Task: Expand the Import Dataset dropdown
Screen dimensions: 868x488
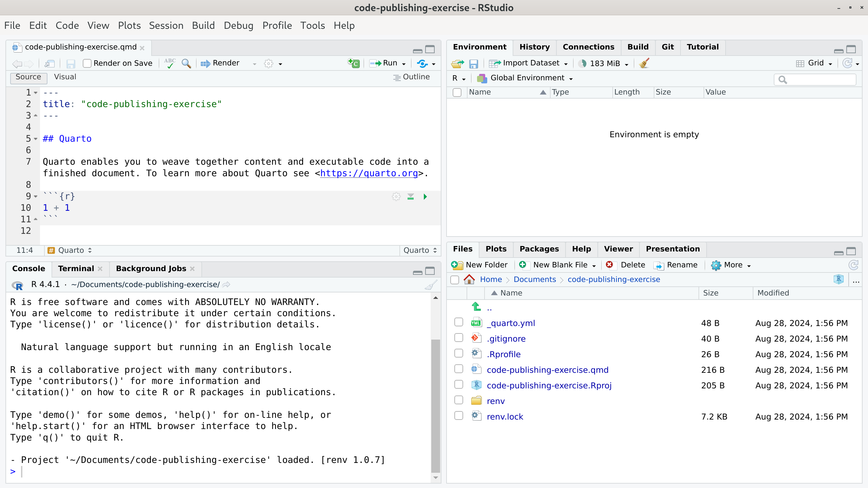Action: point(566,64)
